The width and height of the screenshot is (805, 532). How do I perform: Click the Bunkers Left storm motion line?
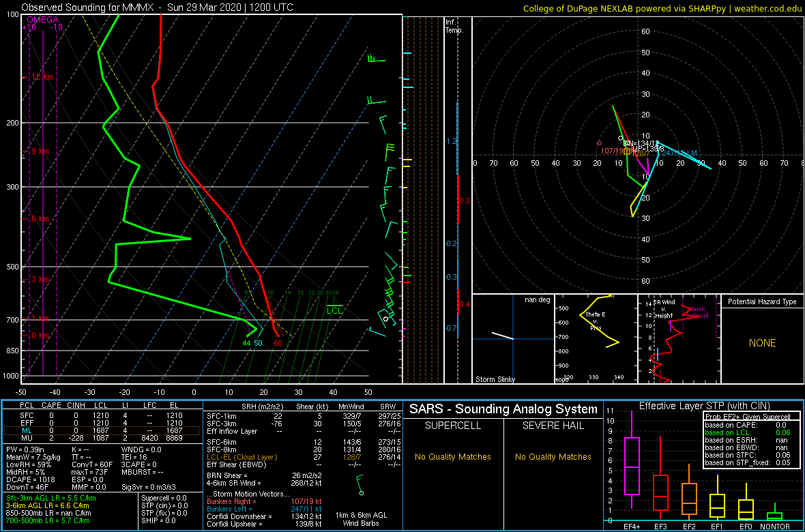[x=265, y=508]
